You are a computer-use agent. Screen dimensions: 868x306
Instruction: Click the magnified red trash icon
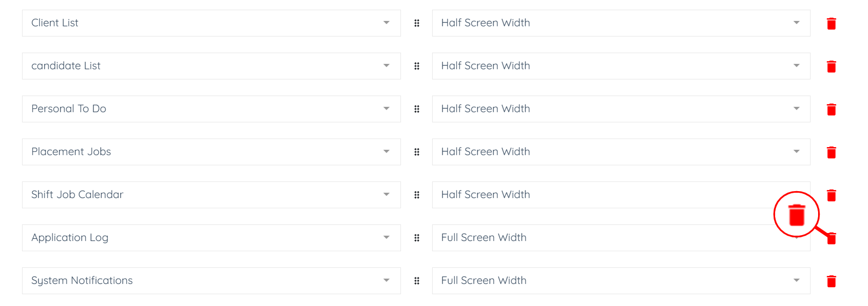tap(797, 215)
